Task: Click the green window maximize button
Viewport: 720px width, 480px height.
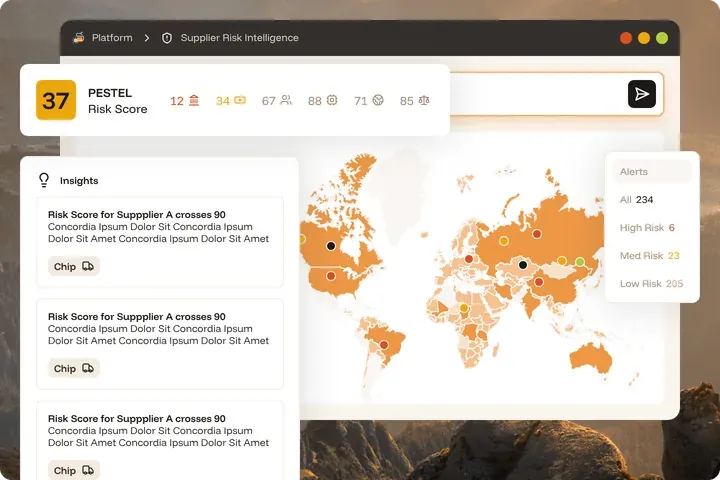Action: point(662,38)
